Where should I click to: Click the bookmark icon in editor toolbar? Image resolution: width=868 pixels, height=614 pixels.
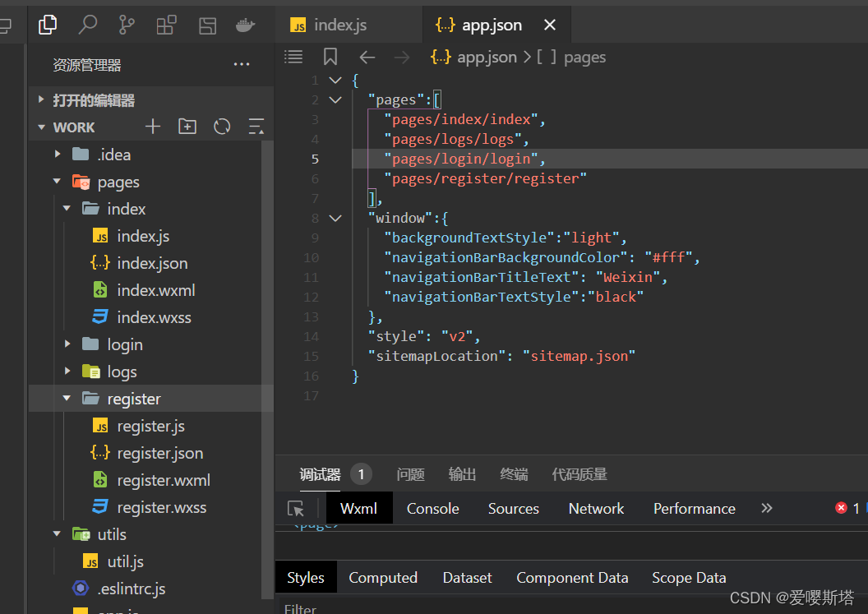(x=330, y=57)
